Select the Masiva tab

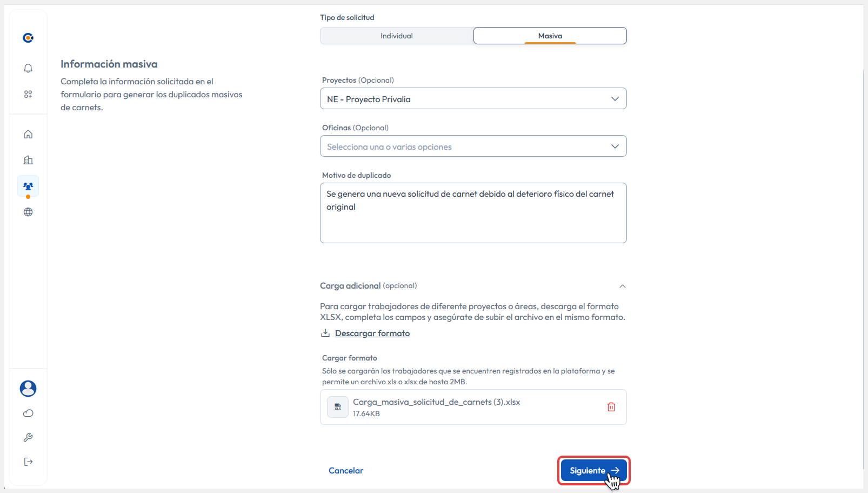[550, 35]
